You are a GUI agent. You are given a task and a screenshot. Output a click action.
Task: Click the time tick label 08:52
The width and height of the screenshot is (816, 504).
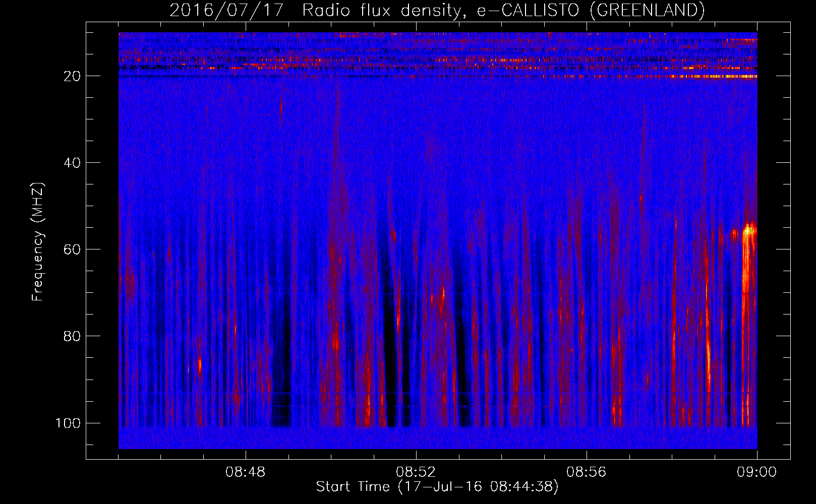[416, 472]
